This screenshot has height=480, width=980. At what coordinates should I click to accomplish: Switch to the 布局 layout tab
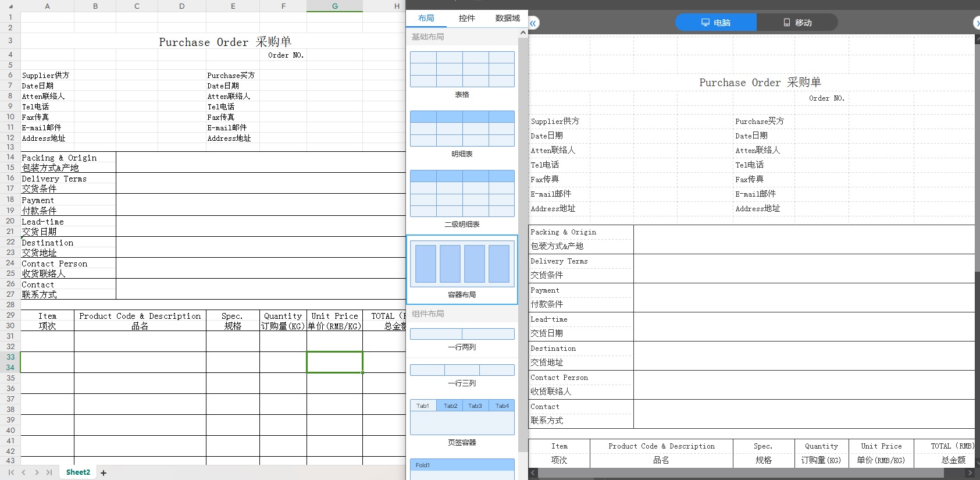[x=426, y=18]
